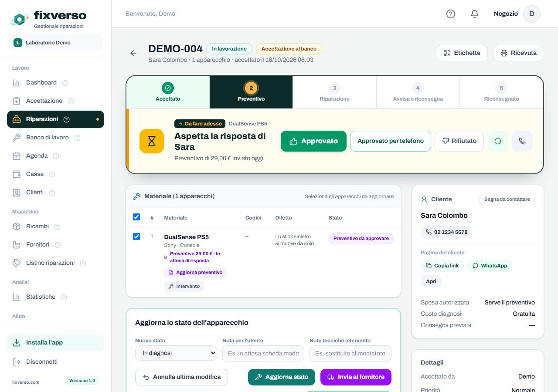This screenshot has height=392, width=558.
Task: Send a WhatsApp message via chat icon
Action: [x=498, y=141]
